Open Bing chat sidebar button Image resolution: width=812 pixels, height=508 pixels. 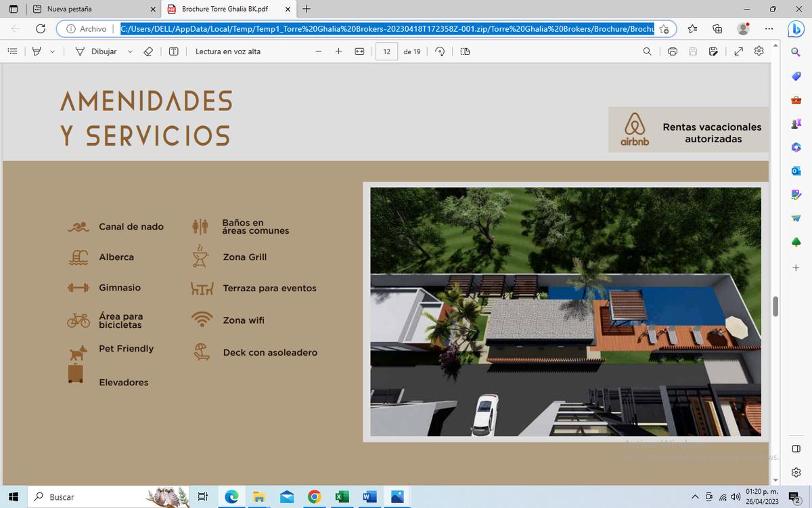[x=795, y=29]
